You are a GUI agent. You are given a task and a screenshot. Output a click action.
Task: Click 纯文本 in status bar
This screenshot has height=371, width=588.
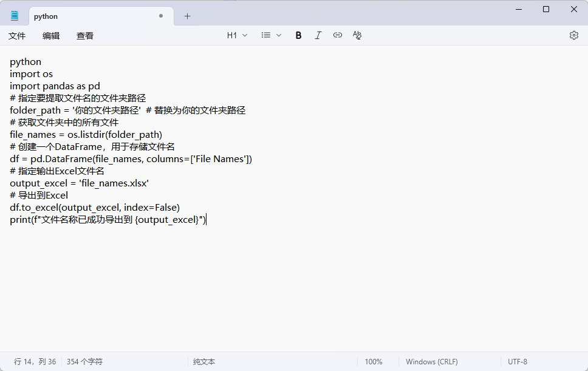[204, 362]
